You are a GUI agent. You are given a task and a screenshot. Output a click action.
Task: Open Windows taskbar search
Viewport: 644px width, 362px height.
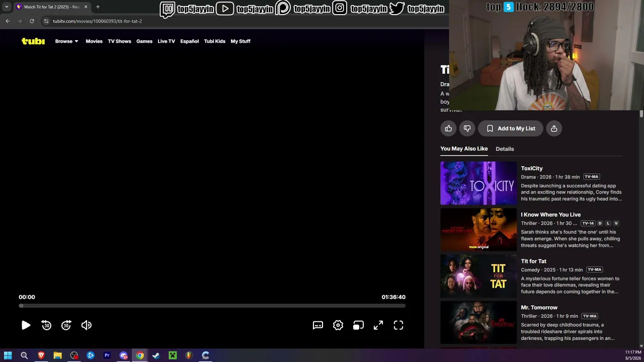tap(24, 355)
